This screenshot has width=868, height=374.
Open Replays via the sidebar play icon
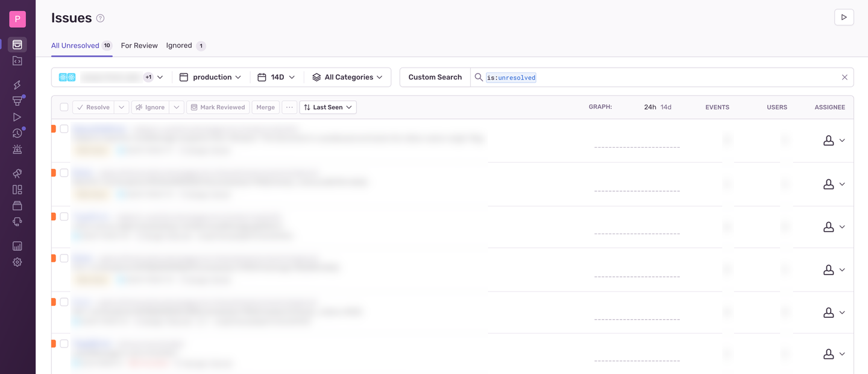point(17,117)
